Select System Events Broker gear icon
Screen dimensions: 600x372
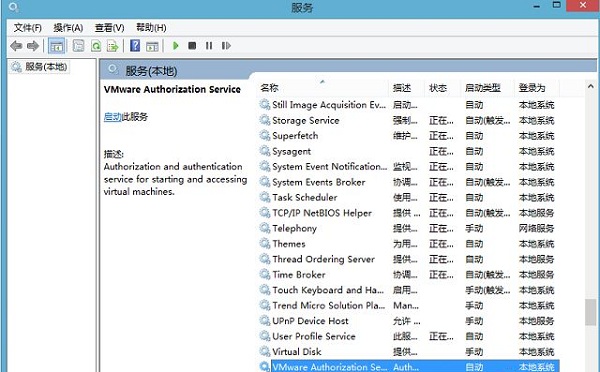click(265, 182)
